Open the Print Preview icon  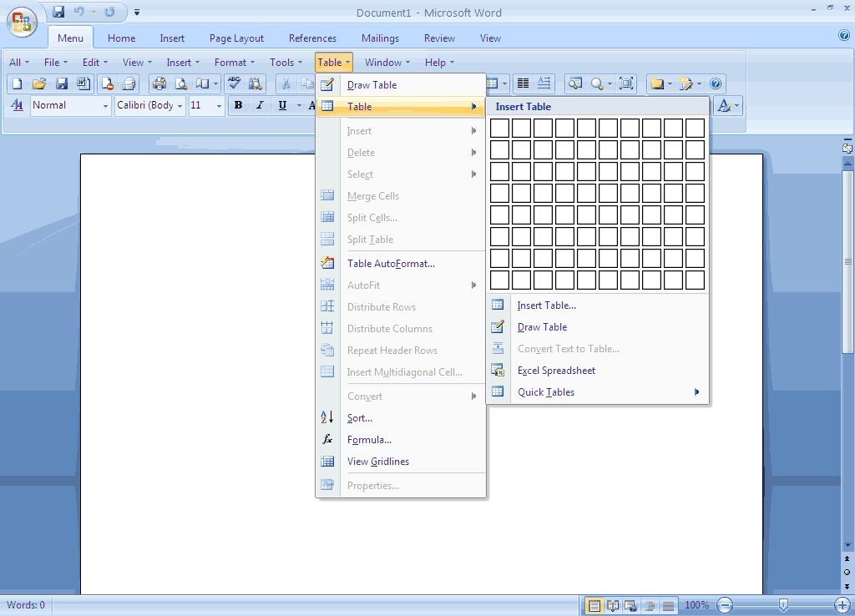pos(180,83)
